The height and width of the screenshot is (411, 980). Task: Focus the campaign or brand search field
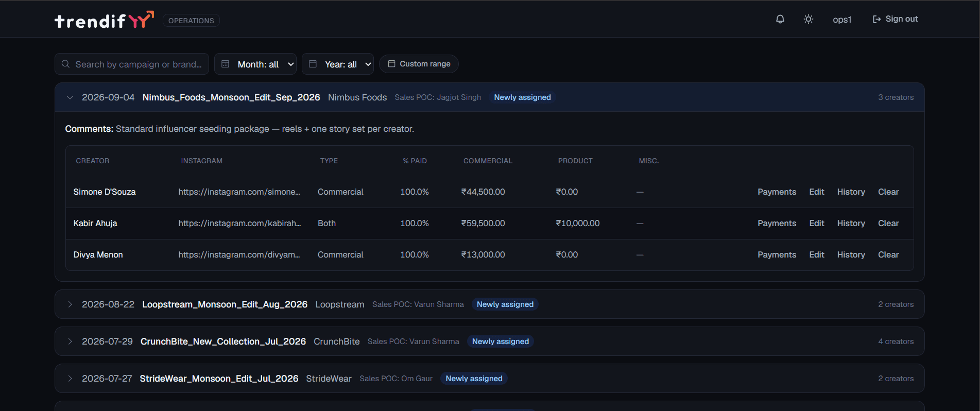tap(132, 64)
